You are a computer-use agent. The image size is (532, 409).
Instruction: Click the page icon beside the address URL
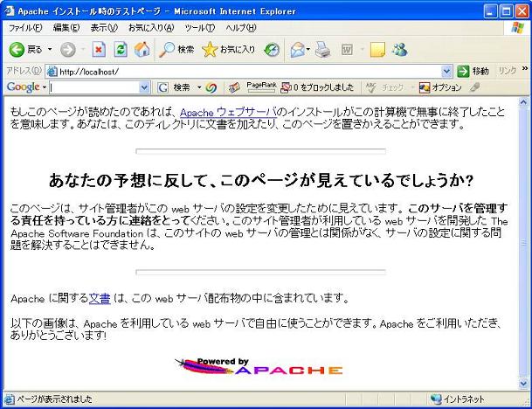click(x=52, y=72)
